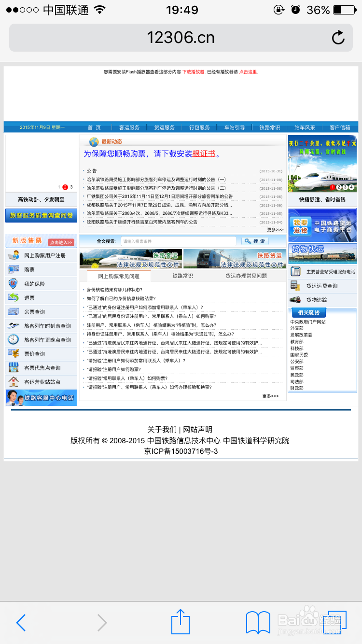Click the 下载播放器 Flash link
Image resolution: width=362 pixels, height=644 pixels.
[194, 72]
